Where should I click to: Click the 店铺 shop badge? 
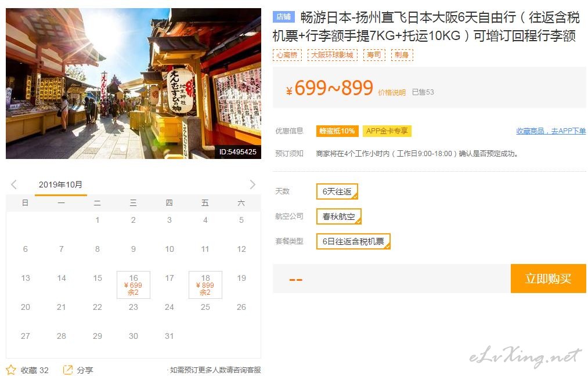tap(283, 17)
